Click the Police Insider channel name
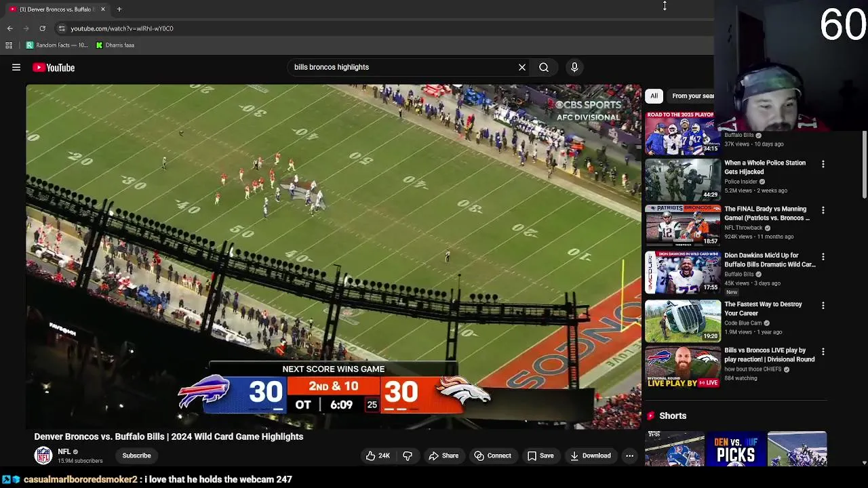868x488 pixels. (741, 182)
